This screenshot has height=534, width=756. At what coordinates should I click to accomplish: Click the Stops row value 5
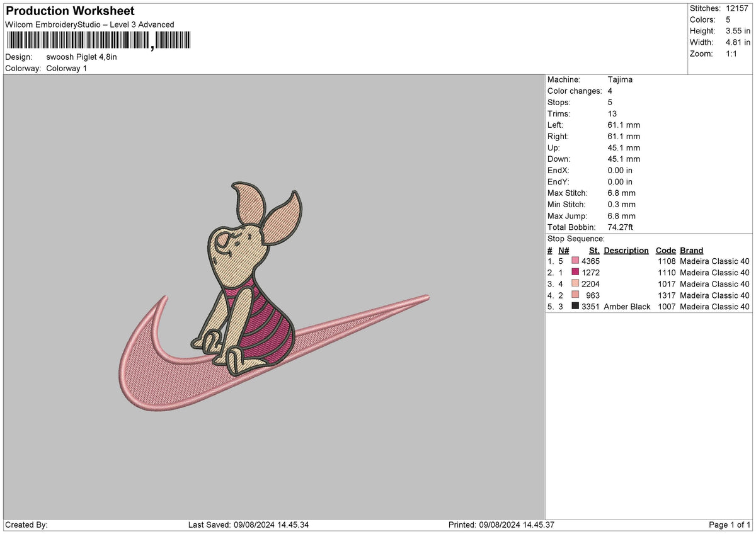point(610,102)
